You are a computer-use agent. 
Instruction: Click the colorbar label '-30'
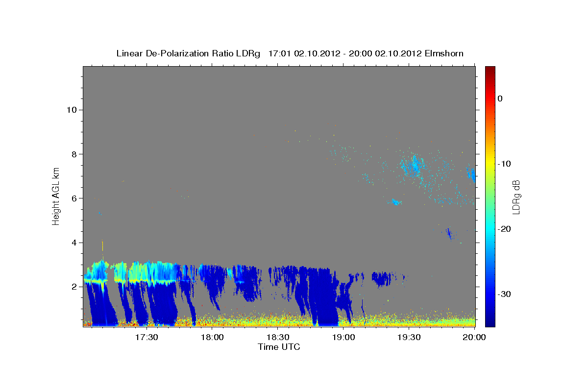point(505,294)
